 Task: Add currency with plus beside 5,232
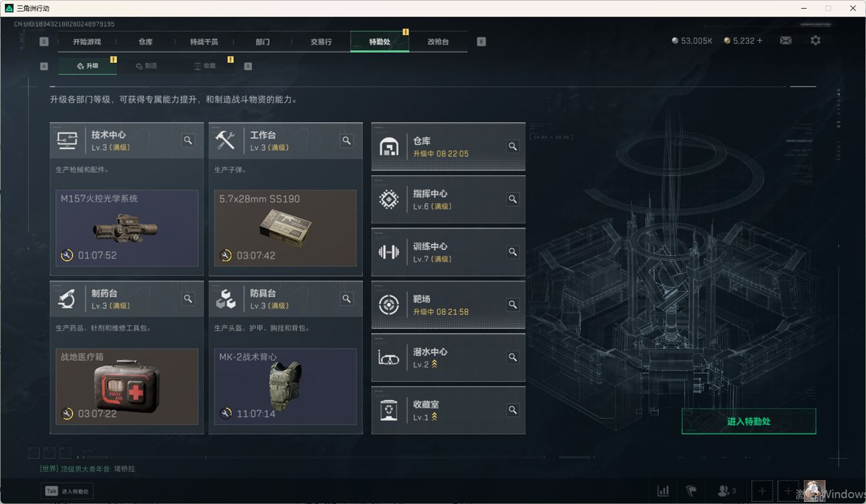click(x=759, y=41)
